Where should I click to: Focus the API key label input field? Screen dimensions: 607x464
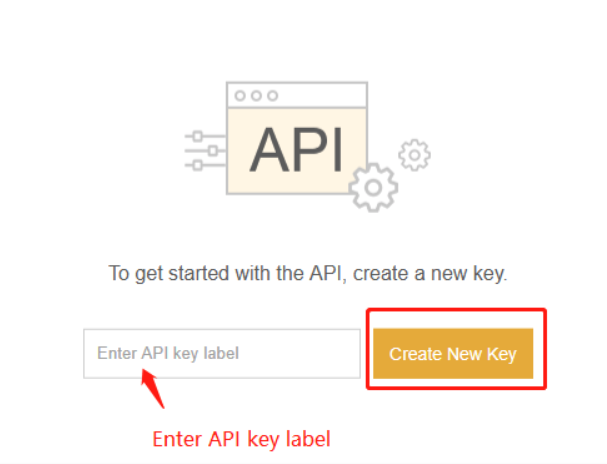[x=222, y=354]
